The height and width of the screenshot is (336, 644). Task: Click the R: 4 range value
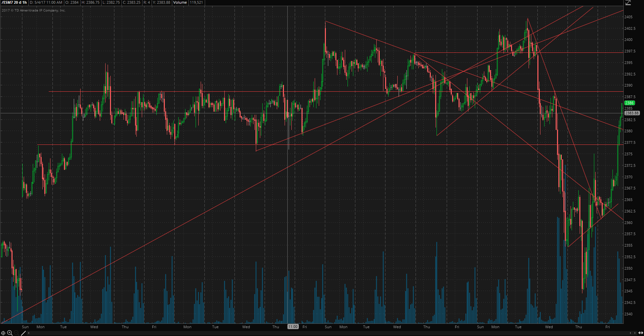pyautogui.click(x=147, y=2)
